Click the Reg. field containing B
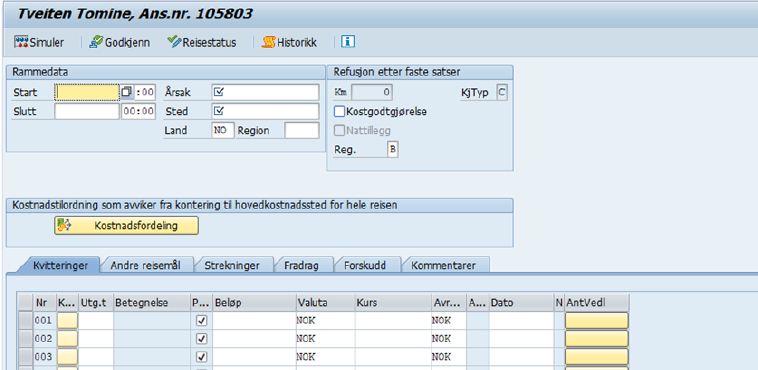This screenshot has height=370, width=758. [393, 150]
